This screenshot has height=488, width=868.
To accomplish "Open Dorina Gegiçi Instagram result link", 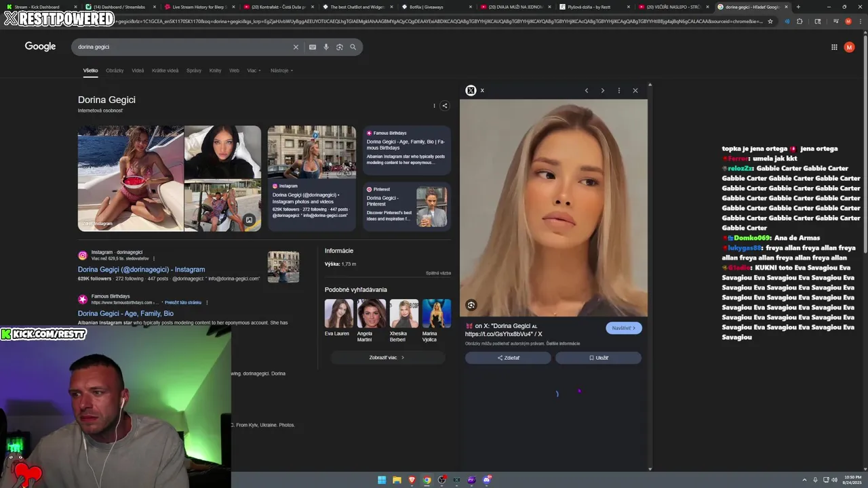I will (141, 269).
